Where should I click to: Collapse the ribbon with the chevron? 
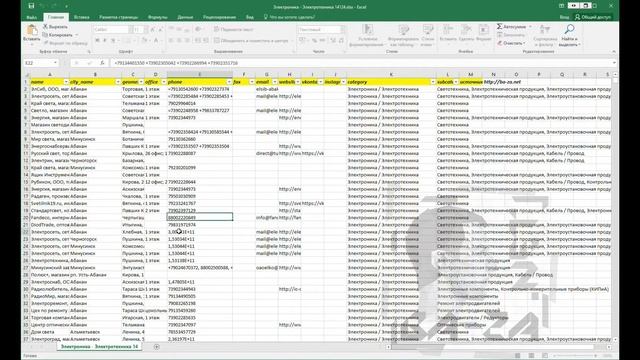click(x=613, y=51)
